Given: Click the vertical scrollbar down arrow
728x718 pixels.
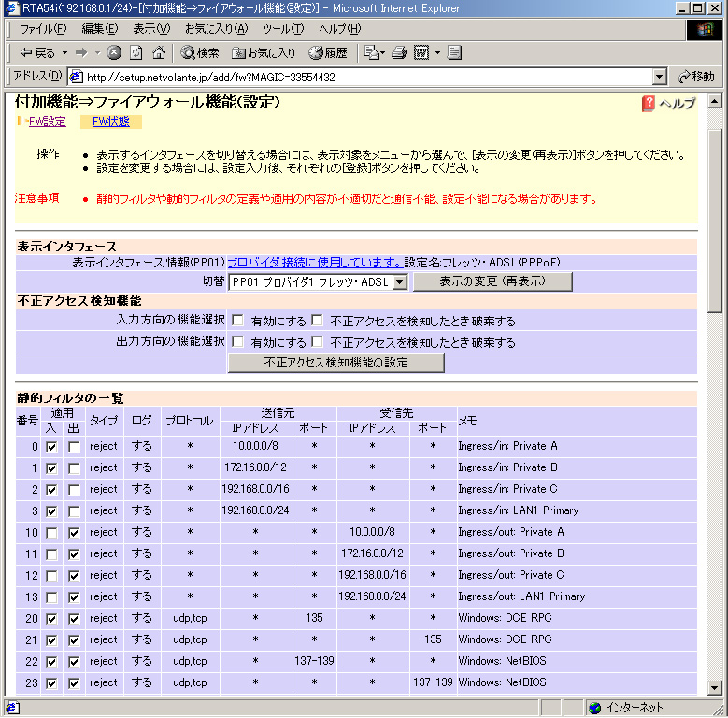Looking at the screenshot, I should coord(715,686).
